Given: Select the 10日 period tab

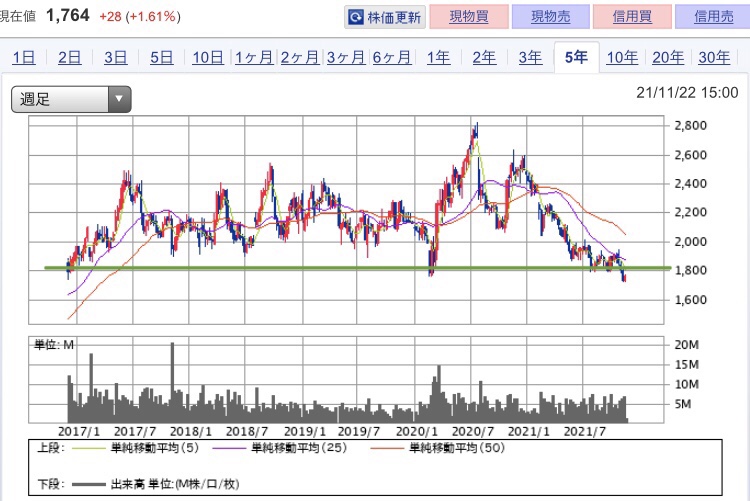Looking at the screenshot, I should coord(208,57).
